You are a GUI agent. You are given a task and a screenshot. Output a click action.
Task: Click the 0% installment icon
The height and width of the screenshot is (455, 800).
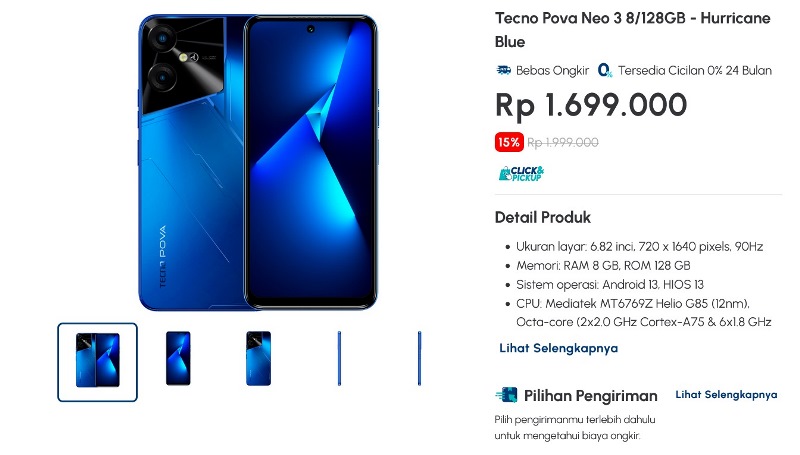605,70
